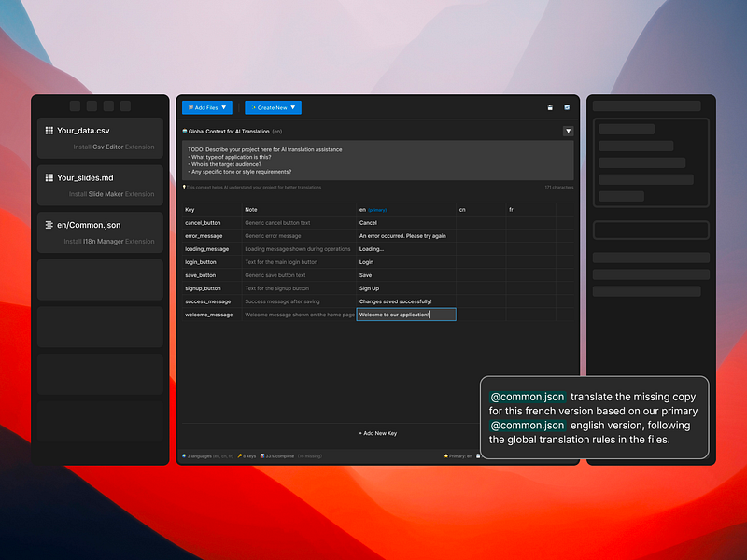Open the Create New dropdown

click(x=273, y=107)
